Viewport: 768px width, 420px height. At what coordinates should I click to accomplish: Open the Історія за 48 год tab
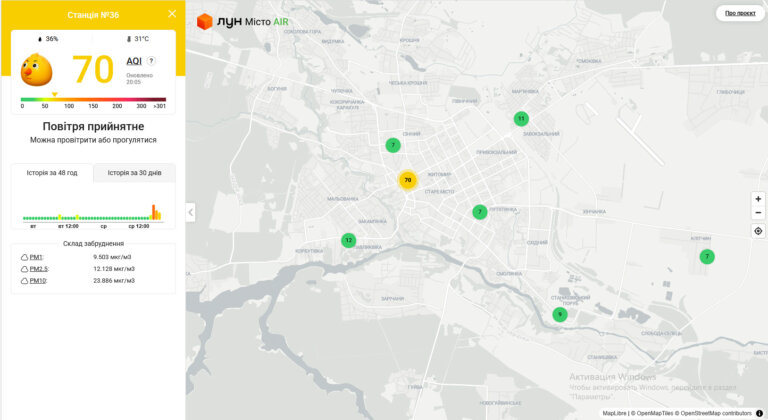(x=52, y=173)
